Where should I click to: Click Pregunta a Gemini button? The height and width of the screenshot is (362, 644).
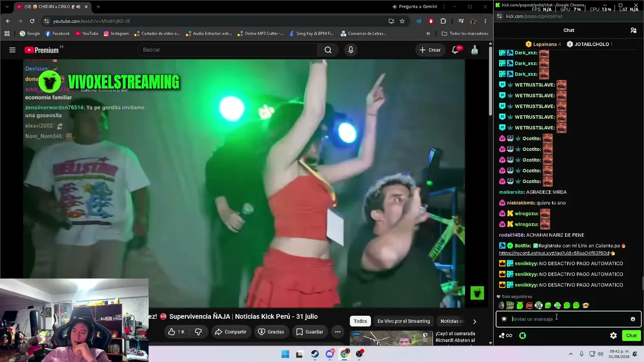(x=415, y=7)
